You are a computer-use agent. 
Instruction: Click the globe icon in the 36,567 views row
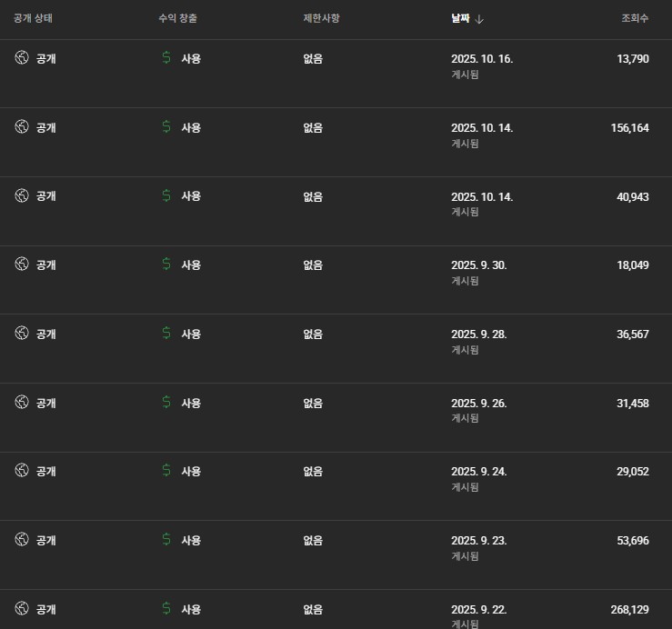point(22,333)
